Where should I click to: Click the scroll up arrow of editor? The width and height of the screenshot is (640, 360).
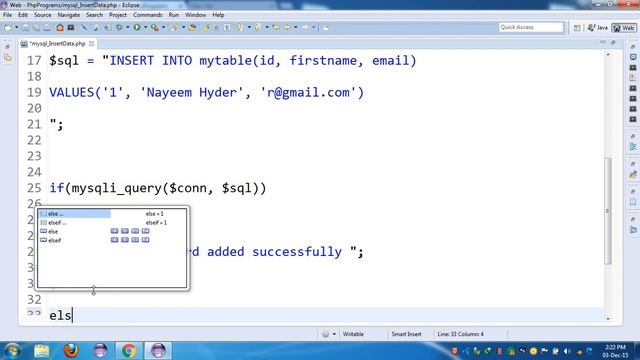click(x=608, y=54)
